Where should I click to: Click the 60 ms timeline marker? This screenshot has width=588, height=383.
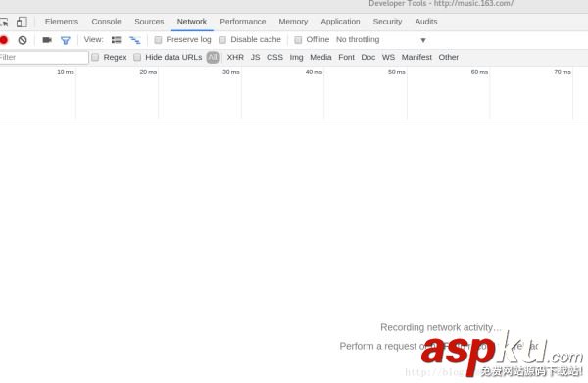click(479, 72)
